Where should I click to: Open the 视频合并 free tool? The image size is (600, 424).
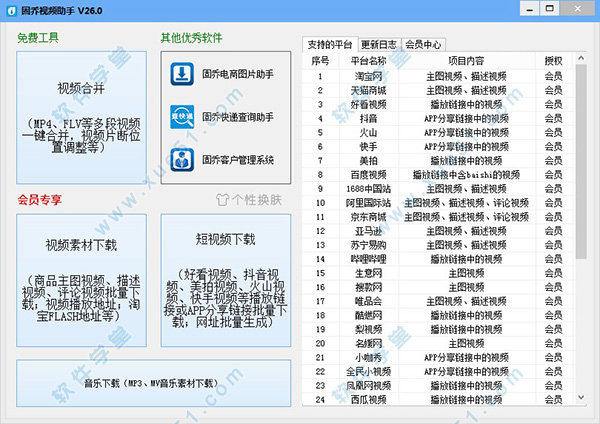[x=82, y=117]
